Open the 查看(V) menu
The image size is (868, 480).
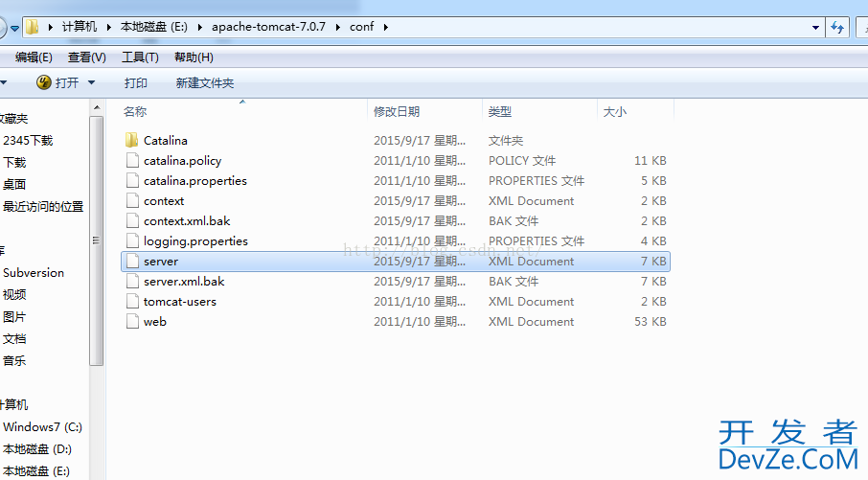87,57
